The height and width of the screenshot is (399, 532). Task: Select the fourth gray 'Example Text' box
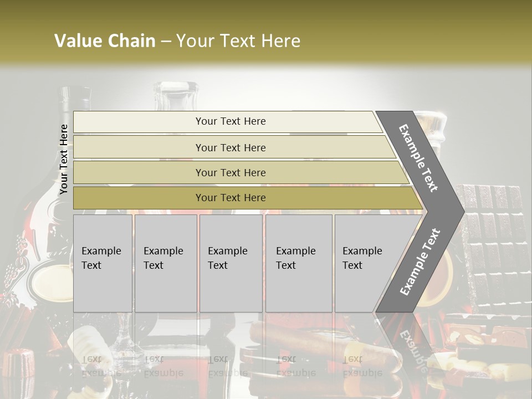[299, 263]
